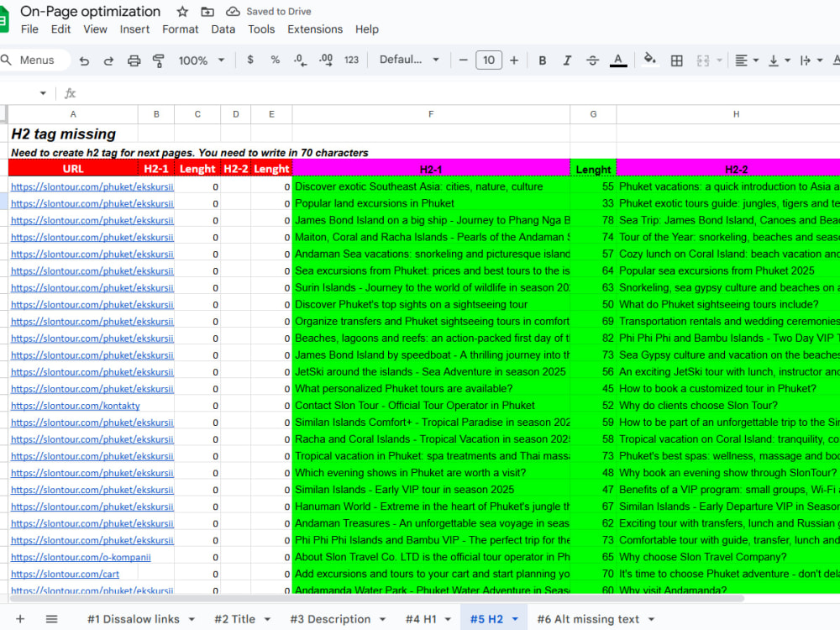840x630 pixels.
Task: Open the slontour.com/cart link
Action: click(x=65, y=574)
